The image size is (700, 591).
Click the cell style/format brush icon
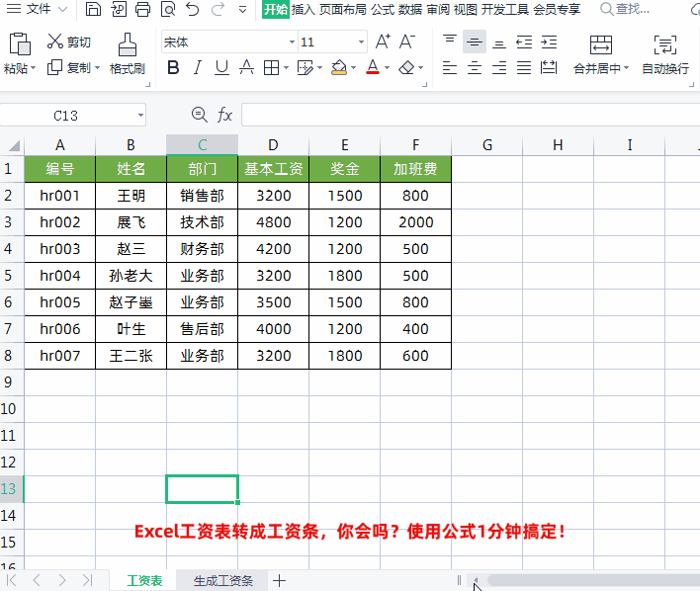click(x=306, y=68)
